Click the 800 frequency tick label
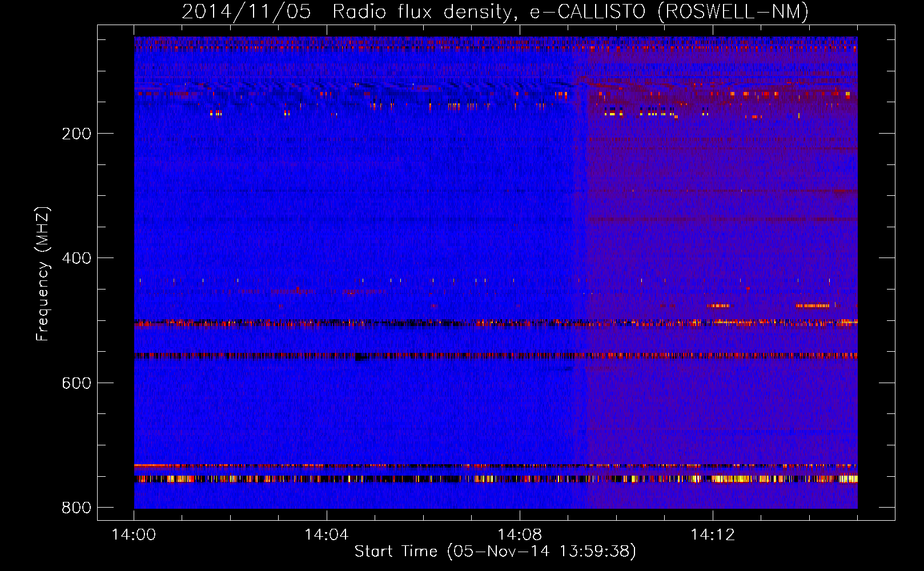924x571 pixels. (77, 508)
